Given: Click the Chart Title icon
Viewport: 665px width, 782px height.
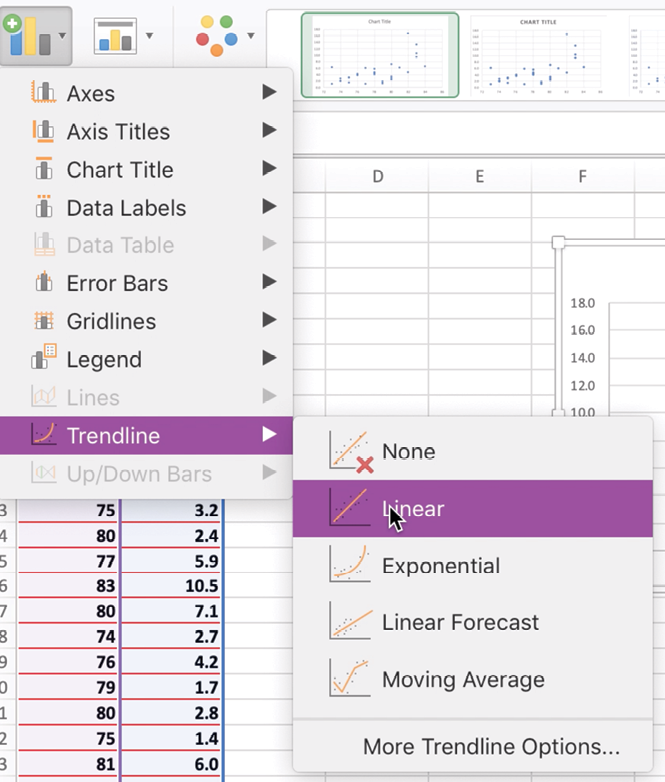Looking at the screenshot, I should pos(43,169).
